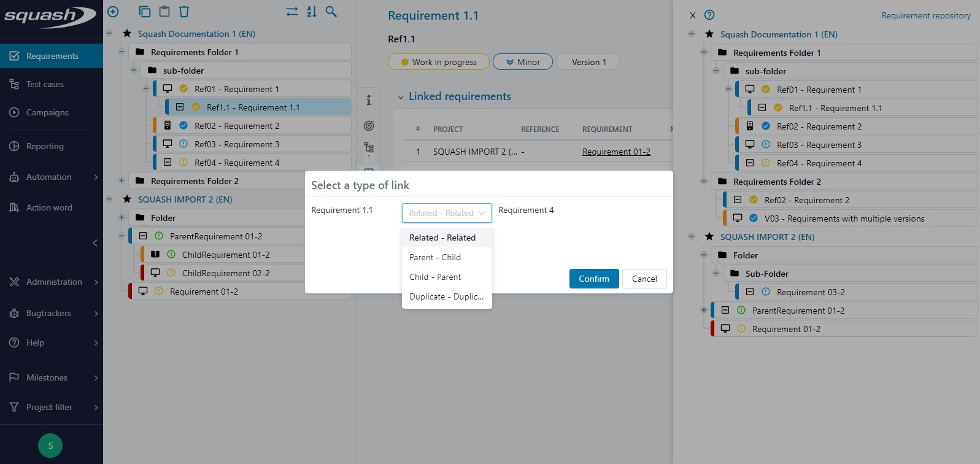
Task: Open the link type dropdown
Action: 447,213
